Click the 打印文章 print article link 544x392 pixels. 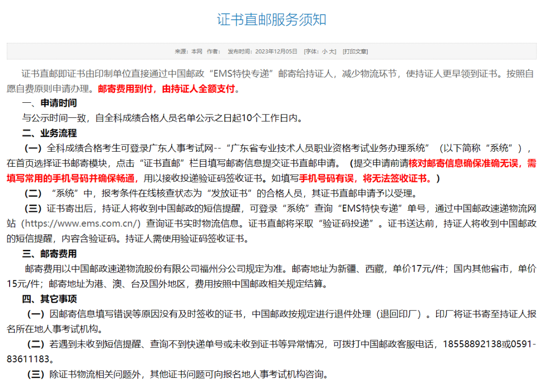355,52
